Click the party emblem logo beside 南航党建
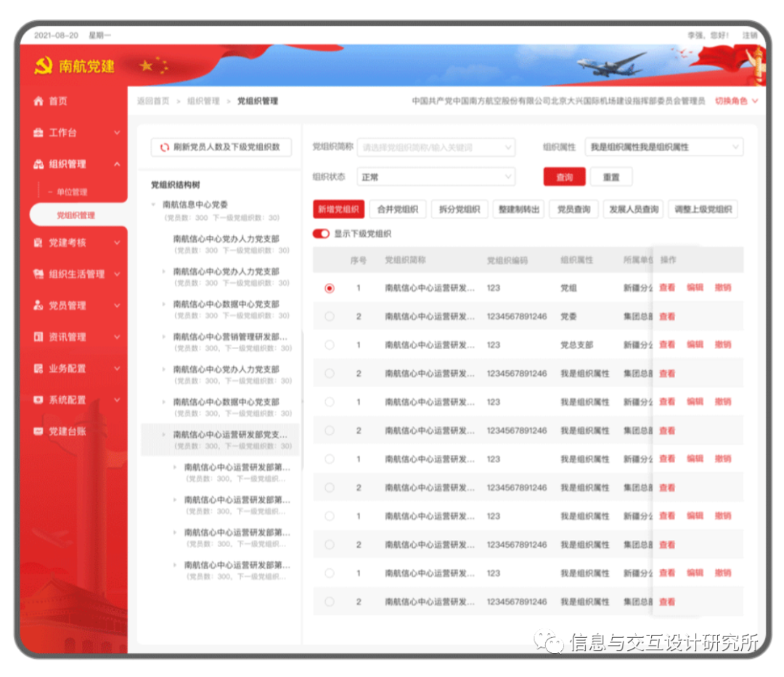 point(44,65)
